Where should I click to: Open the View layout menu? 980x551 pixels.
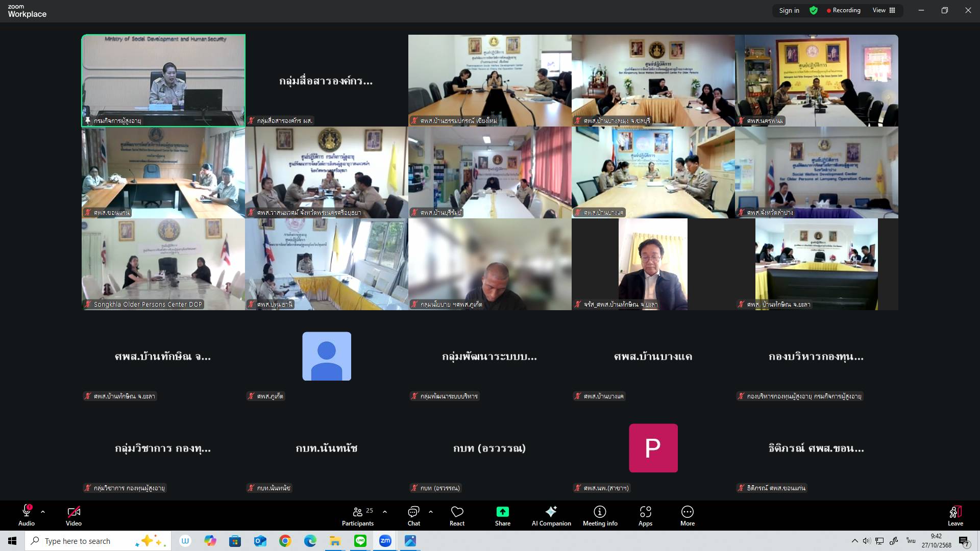[884, 10]
